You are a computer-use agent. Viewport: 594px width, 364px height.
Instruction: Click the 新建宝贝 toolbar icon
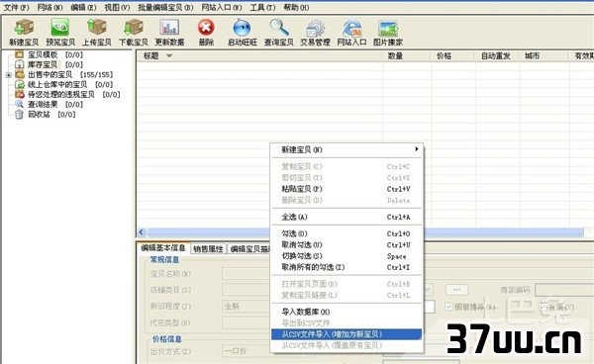[x=24, y=28]
